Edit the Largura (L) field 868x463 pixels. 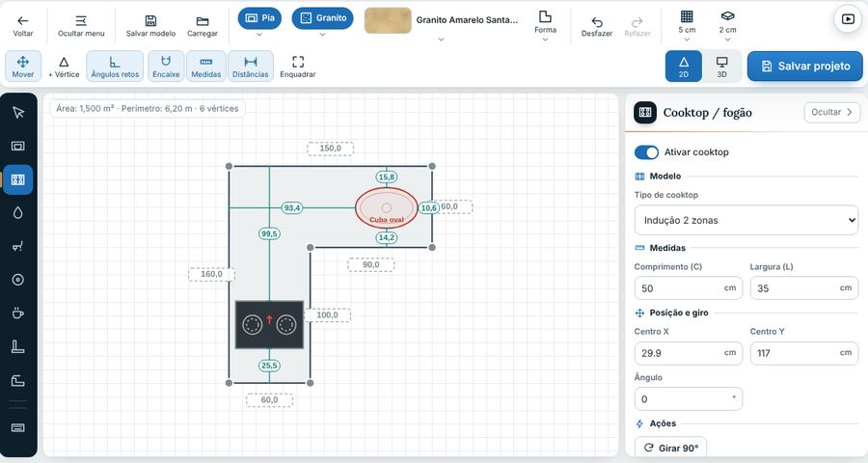[803, 288]
